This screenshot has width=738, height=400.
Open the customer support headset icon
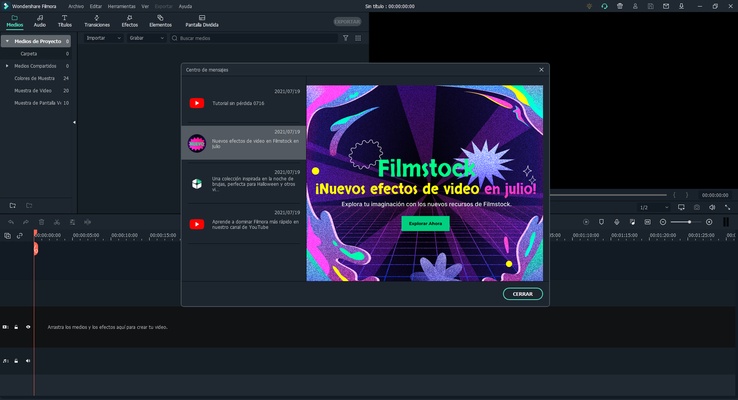(604, 7)
